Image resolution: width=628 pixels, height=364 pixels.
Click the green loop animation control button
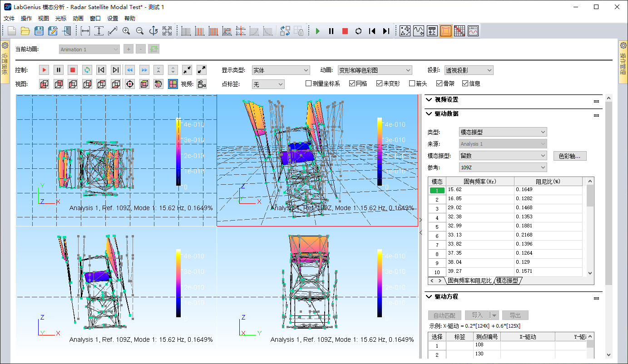pyautogui.click(x=87, y=70)
